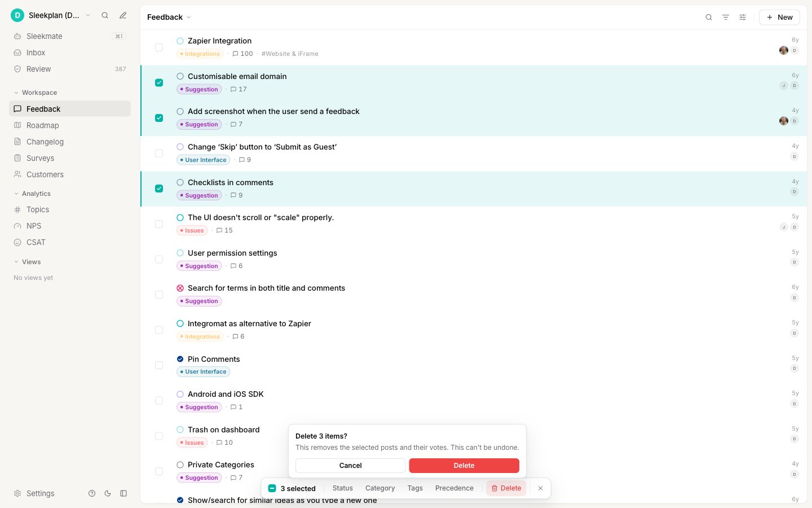Image resolution: width=812 pixels, height=508 pixels.
Task: Open search in the Feedback toolbar
Action: click(x=709, y=17)
